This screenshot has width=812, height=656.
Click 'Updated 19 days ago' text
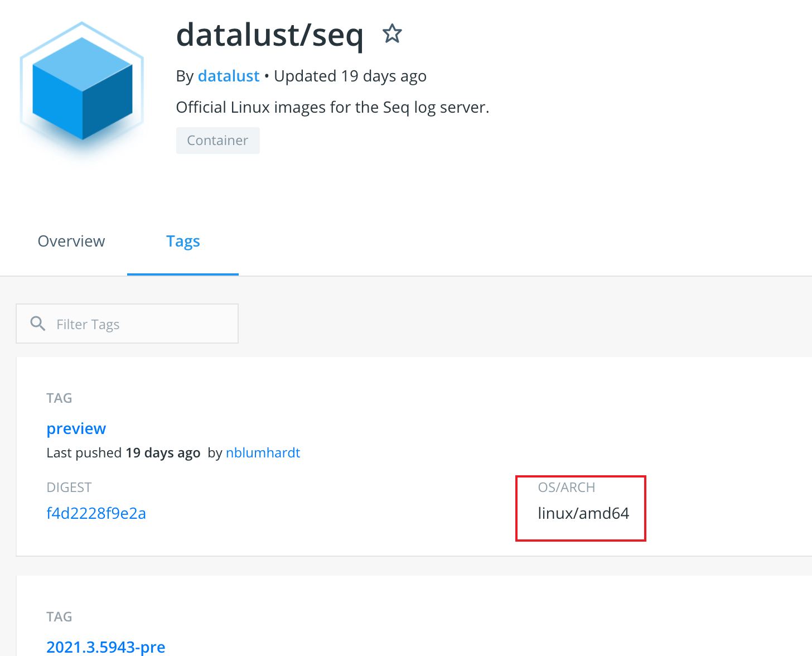point(350,76)
